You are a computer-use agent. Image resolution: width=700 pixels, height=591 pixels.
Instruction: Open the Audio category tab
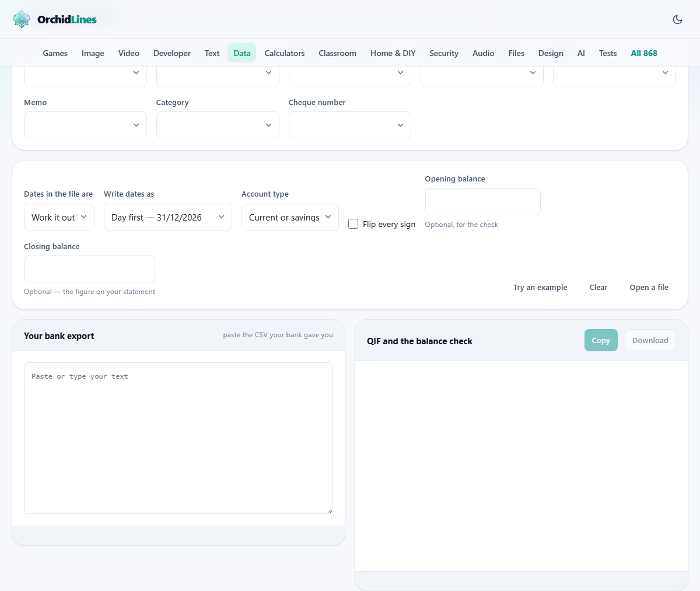[484, 53]
